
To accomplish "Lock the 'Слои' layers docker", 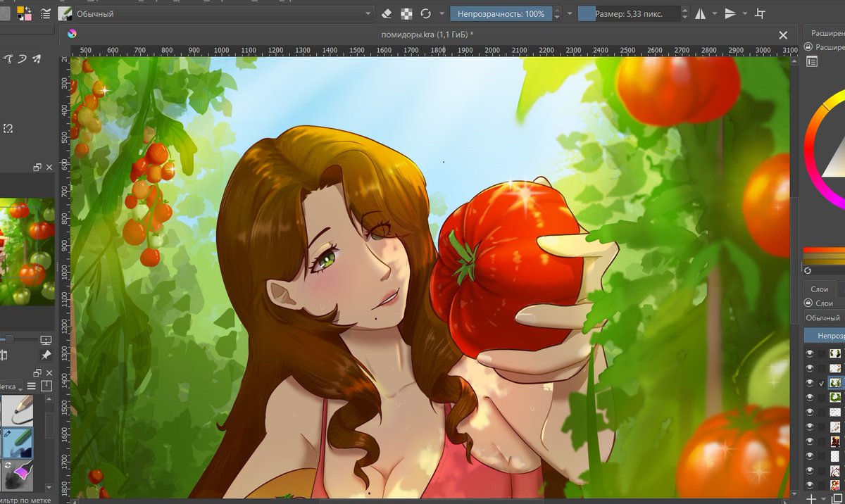I will point(808,303).
